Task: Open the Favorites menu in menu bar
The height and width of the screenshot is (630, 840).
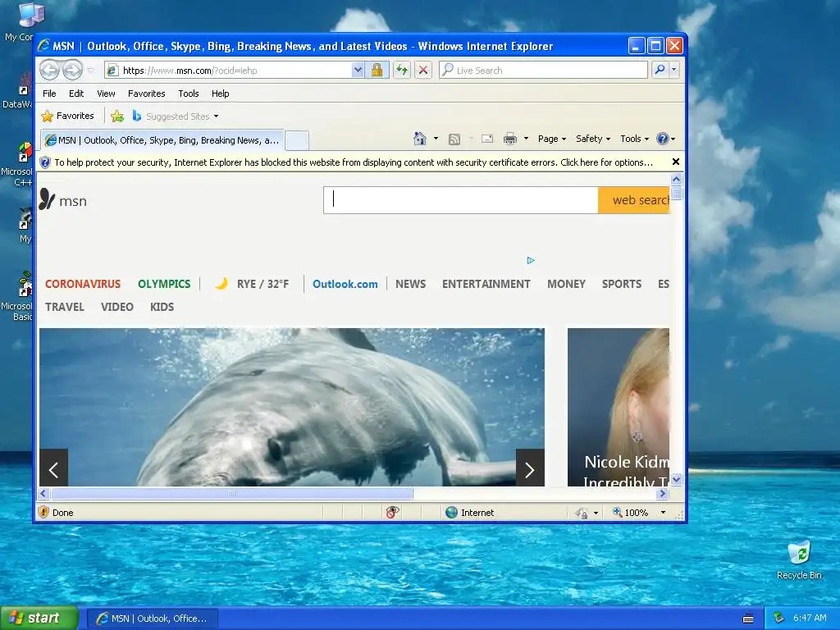Action: coord(146,94)
